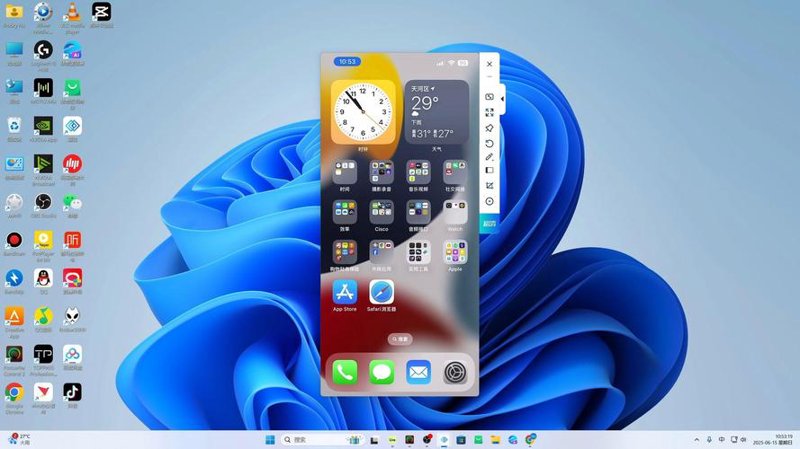The image size is (800, 449).
Task: Click the pin-on-top icon in mirror toolbar
Action: click(489, 128)
